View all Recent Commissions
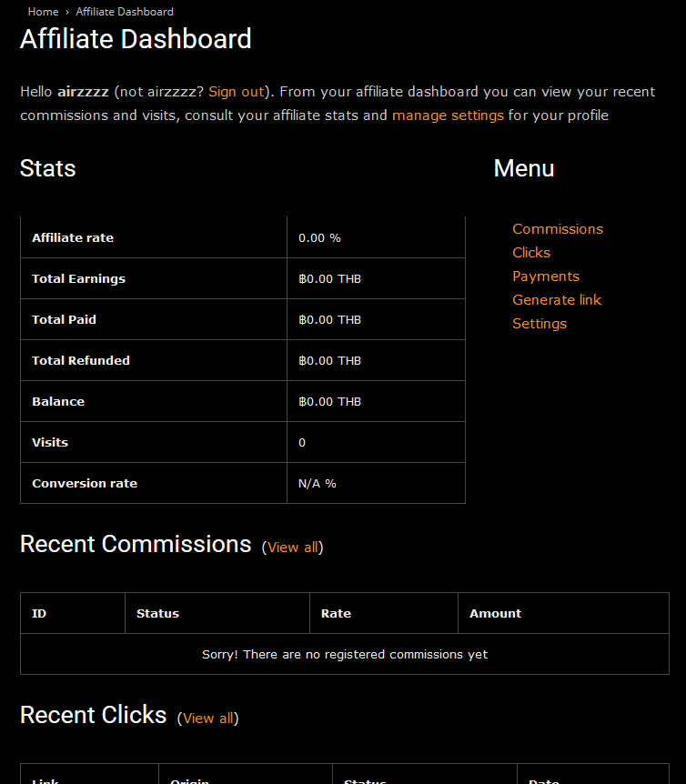The height and width of the screenshot is (784, 686). [292, 548]
